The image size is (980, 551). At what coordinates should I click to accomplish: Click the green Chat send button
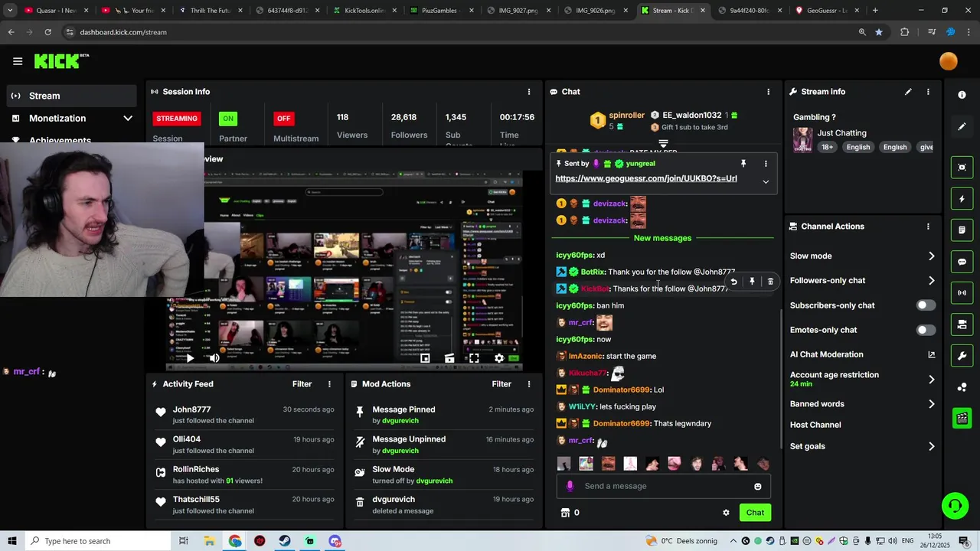point(755,513)
